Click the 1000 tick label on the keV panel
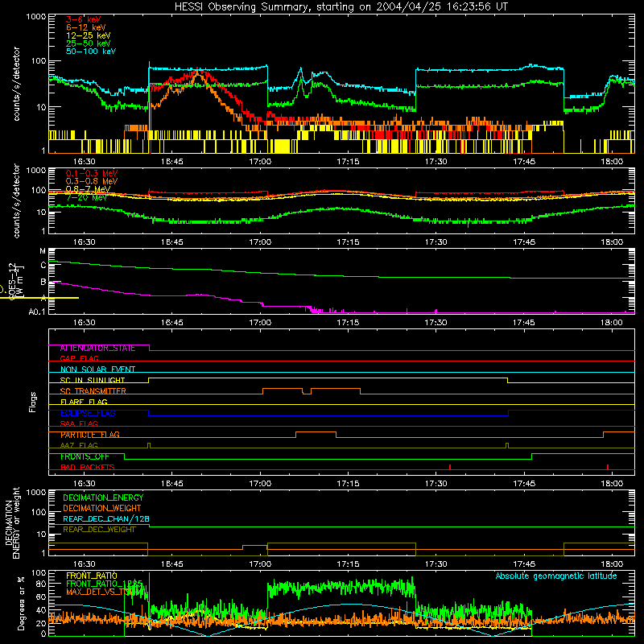The height and width of the screenshot is (644, 644). click(36, 17)
